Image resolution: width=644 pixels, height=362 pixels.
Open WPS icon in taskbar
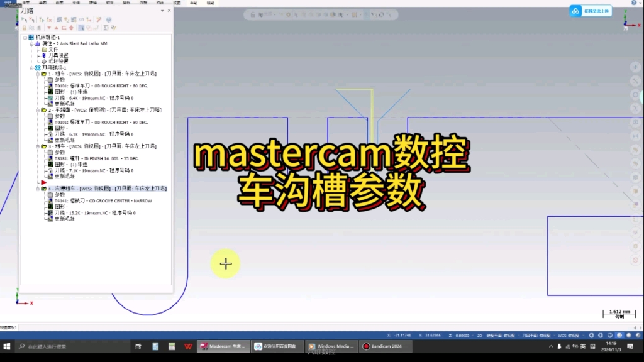pos(188,346)
